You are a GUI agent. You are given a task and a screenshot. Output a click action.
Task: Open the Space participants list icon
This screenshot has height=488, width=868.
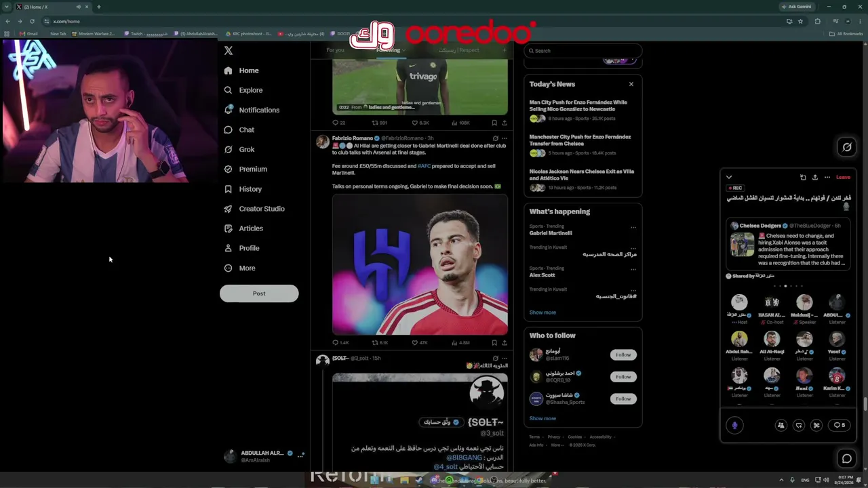[781, 425]
